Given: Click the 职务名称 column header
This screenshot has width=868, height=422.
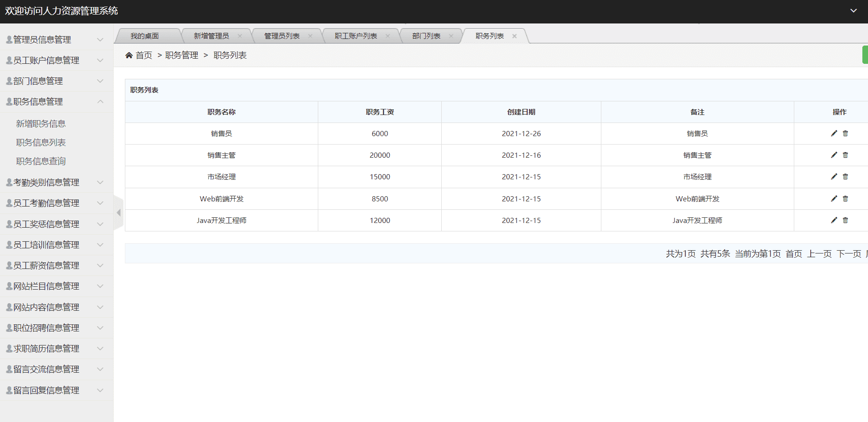Looking at the screenshot, I should click(222, 112).
